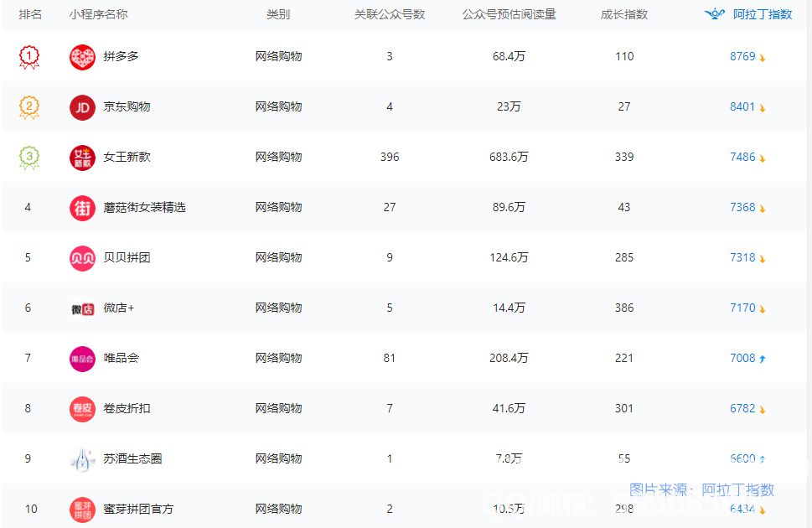Click the down-trend arrow next to 7368
This screenshot has height=528, width=812.
[763, 209]
